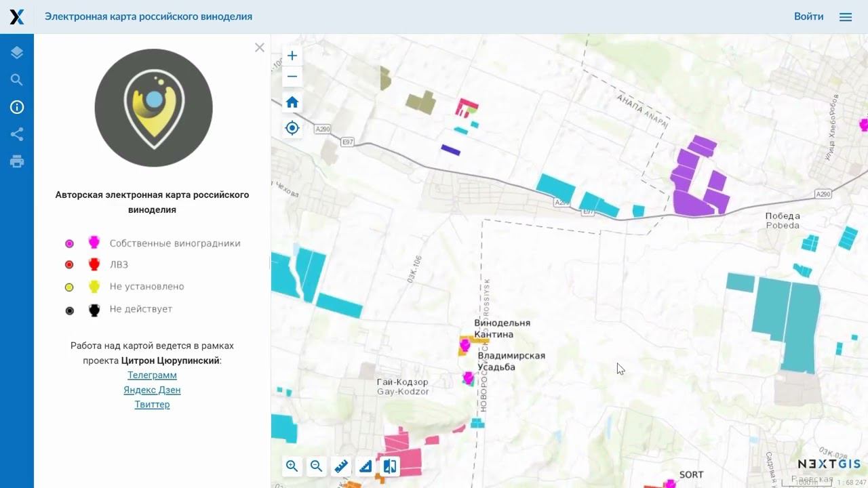The image size is (868, 488).
Task: Open the Телеграмм link
Action: 152,375
